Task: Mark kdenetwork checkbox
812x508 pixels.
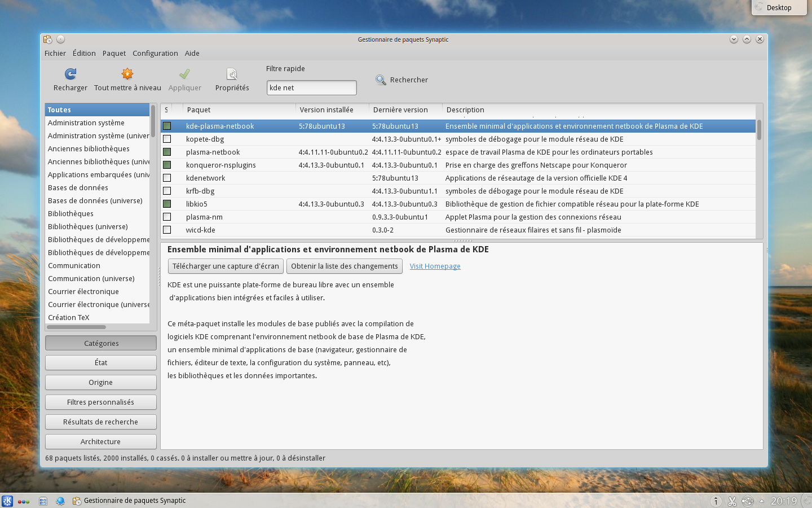Action: click(167, 178)
